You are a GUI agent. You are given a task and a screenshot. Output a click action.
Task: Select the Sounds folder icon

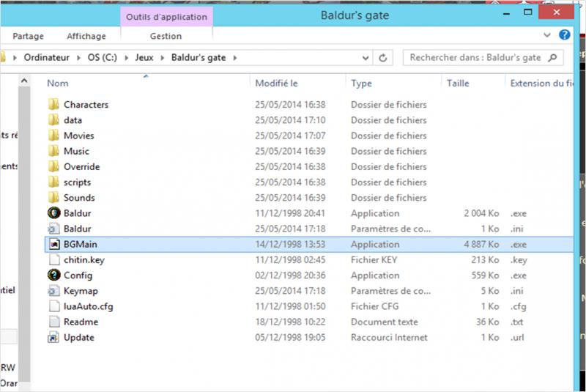53,197
